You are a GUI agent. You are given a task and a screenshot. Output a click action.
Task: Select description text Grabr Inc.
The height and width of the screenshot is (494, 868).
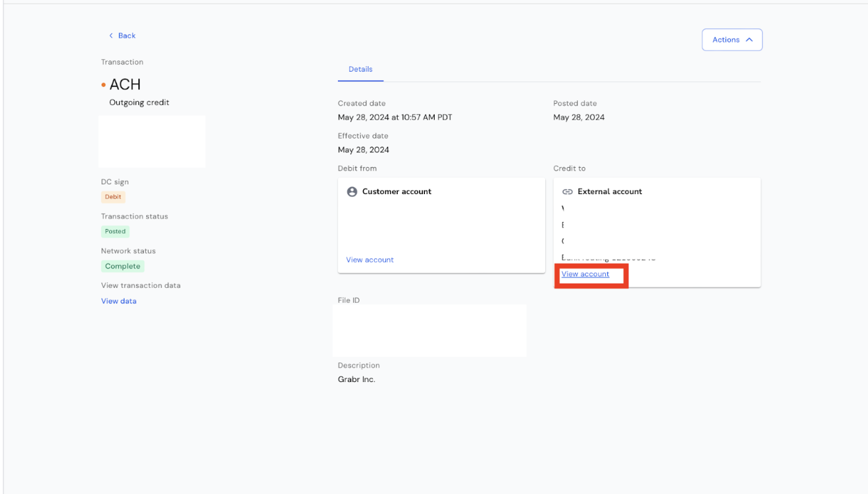tap(357, 379)
